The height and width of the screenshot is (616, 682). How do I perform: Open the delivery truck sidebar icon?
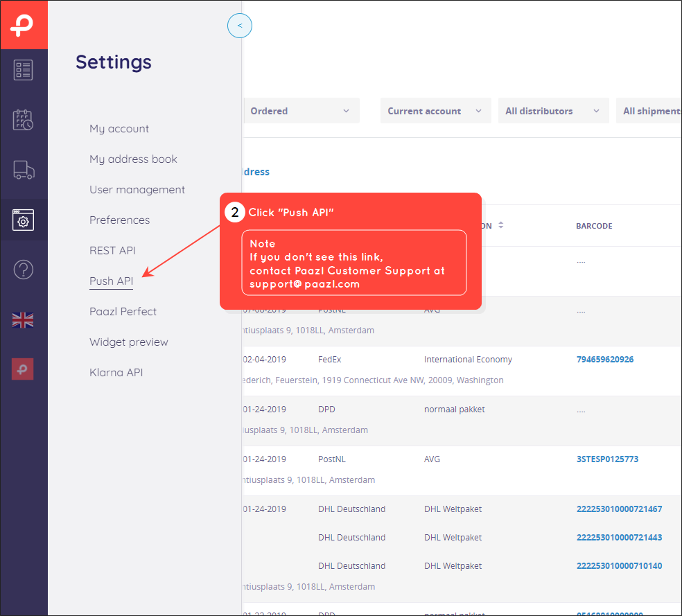24,170
